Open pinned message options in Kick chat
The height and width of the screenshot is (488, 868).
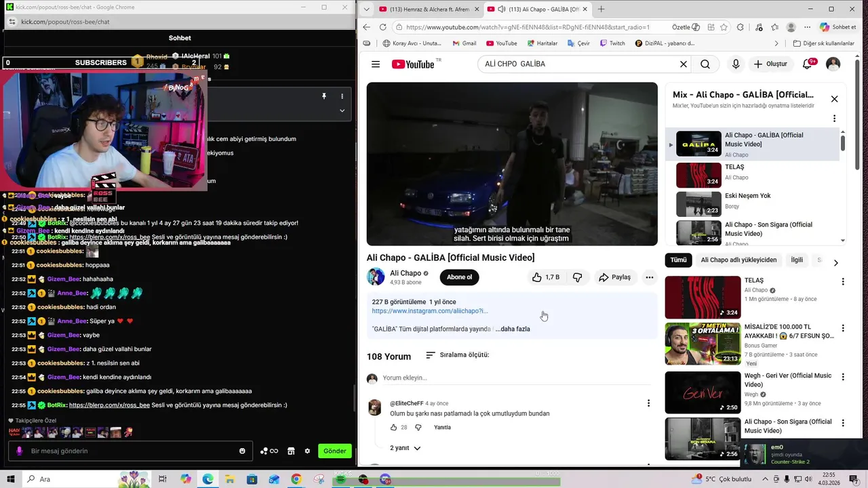(x=342, y=96)
